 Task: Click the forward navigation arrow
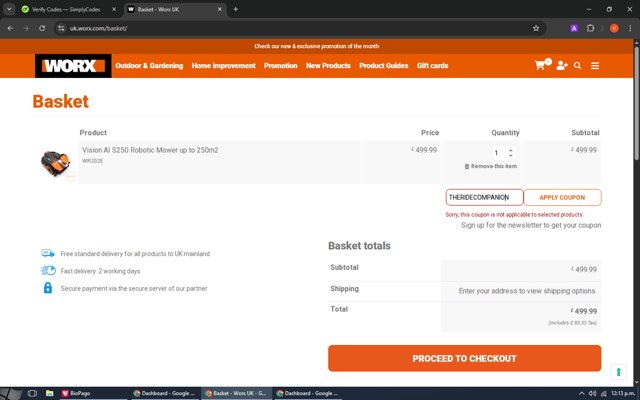(x=26, y=28)
